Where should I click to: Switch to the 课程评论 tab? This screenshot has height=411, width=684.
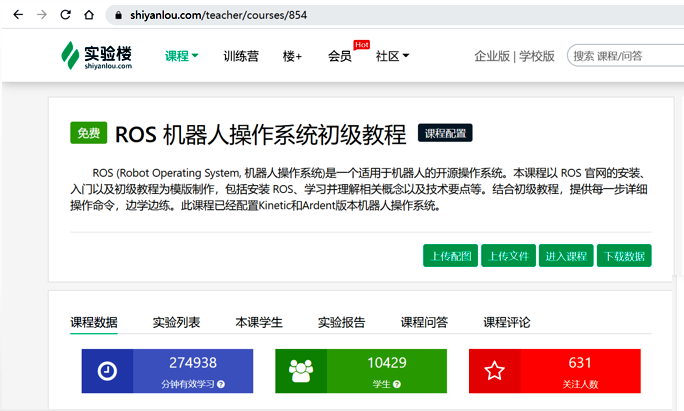tap(507, 322)
